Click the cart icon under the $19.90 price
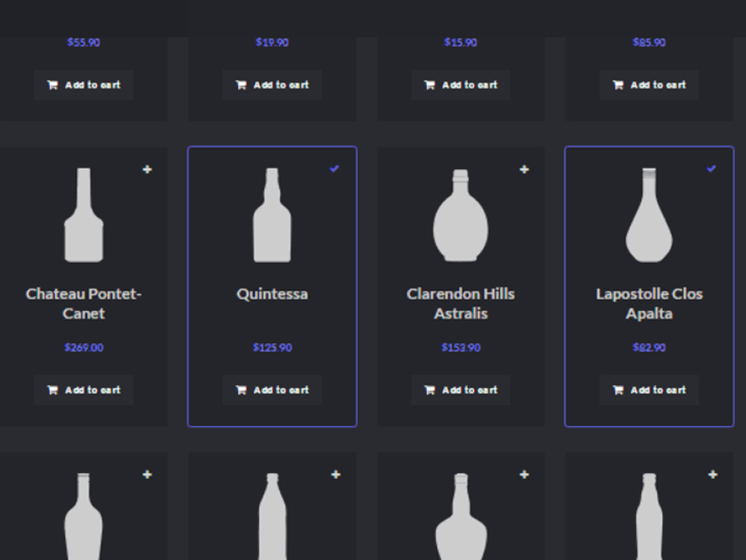 tap(241, 85)
